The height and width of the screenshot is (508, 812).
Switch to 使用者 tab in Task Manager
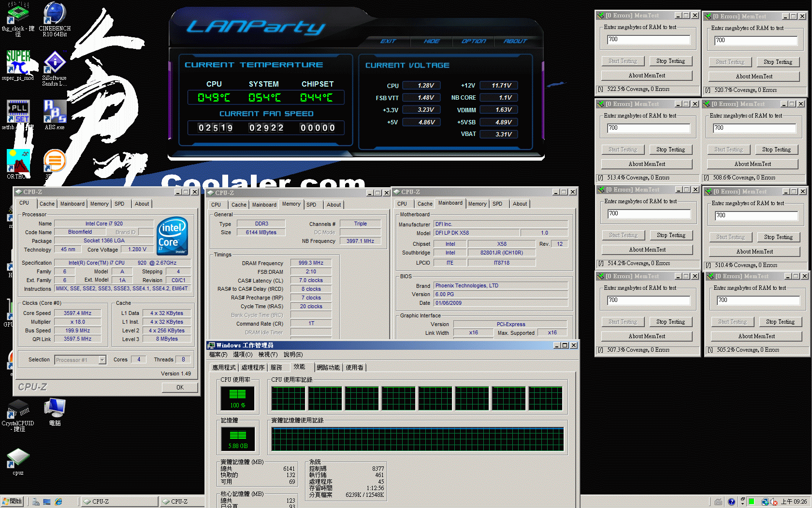click(354, 368)
